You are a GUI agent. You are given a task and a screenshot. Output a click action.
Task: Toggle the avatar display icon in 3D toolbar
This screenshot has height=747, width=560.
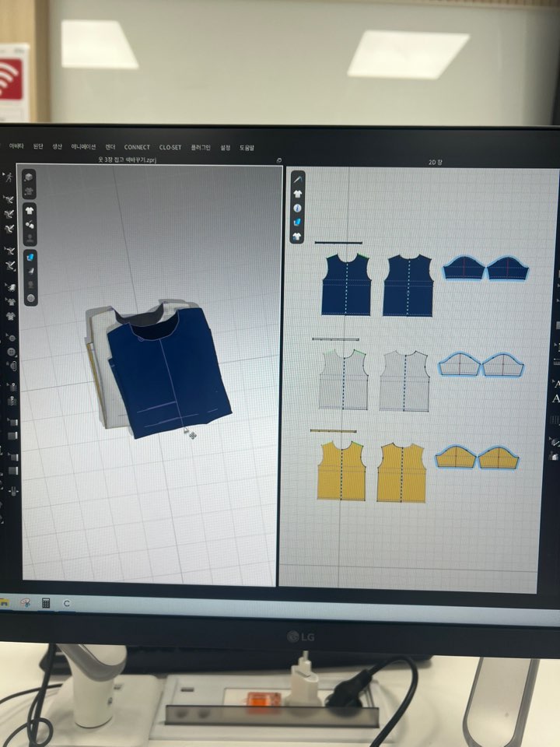[x=30, y=239]
